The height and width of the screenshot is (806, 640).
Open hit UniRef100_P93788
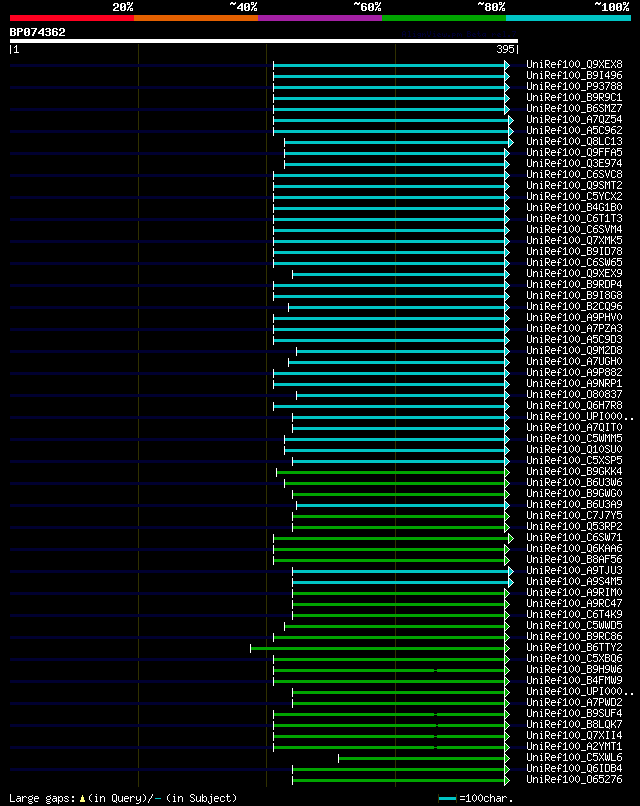574,87
